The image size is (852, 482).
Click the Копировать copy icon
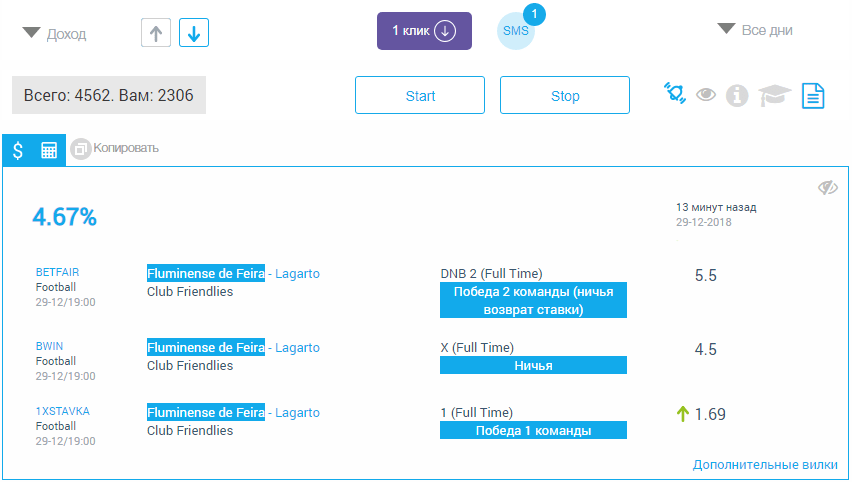[x=80, y=149]
